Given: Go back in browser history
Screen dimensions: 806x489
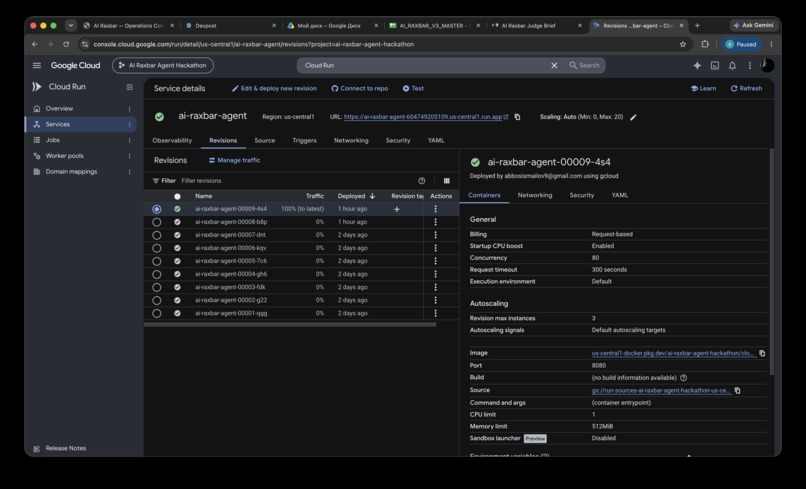Looking at the screenshot, I should pyautogui.click(x=34, y=44).
